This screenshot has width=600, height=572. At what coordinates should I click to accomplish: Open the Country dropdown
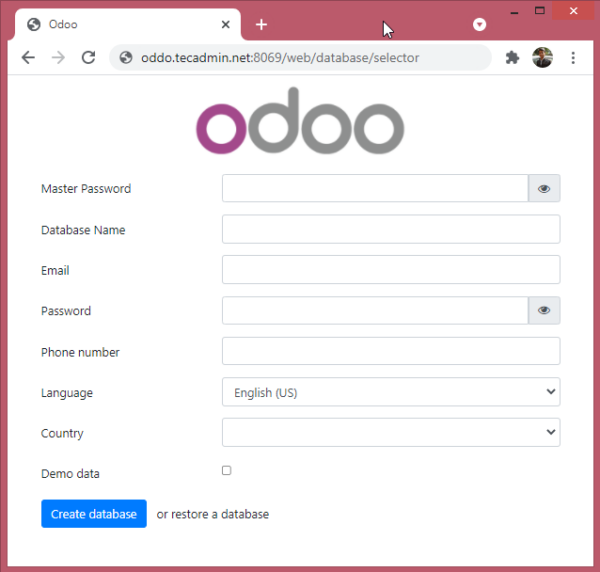[x=391, y=433]
